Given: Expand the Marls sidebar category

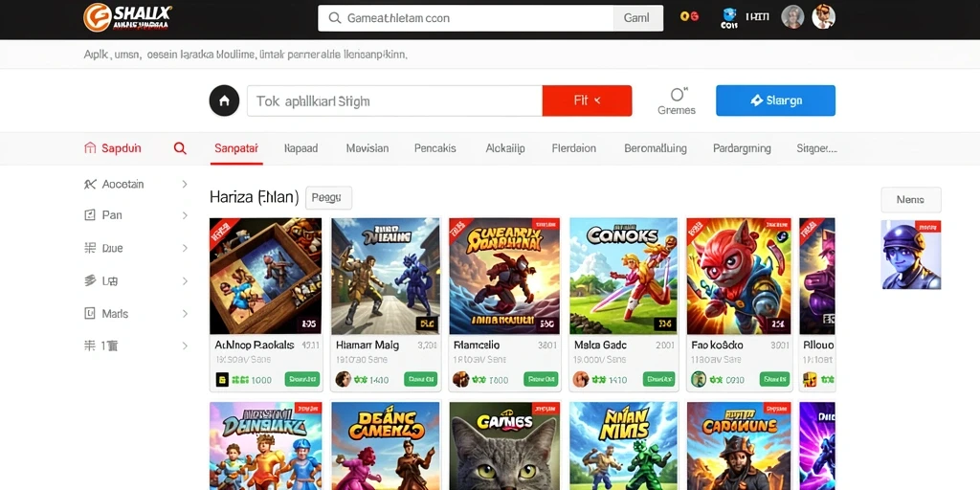Looking at the screenshot, I should pos(136,313).
